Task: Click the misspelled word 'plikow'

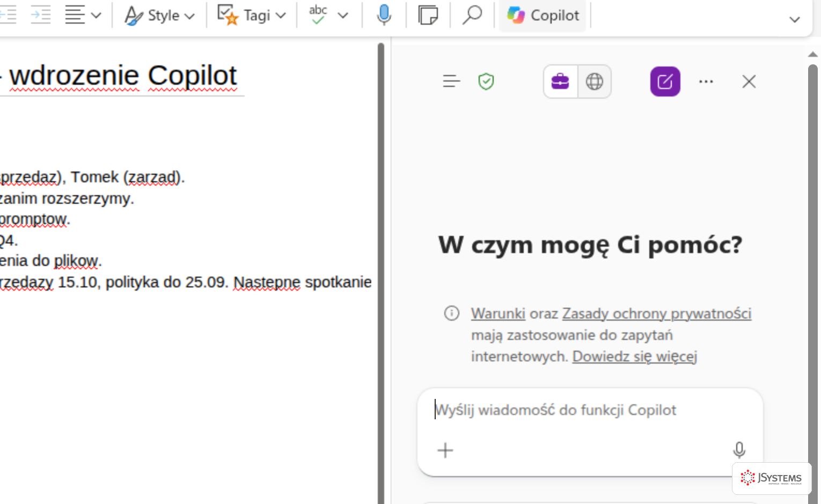Action: coord(76,261)
